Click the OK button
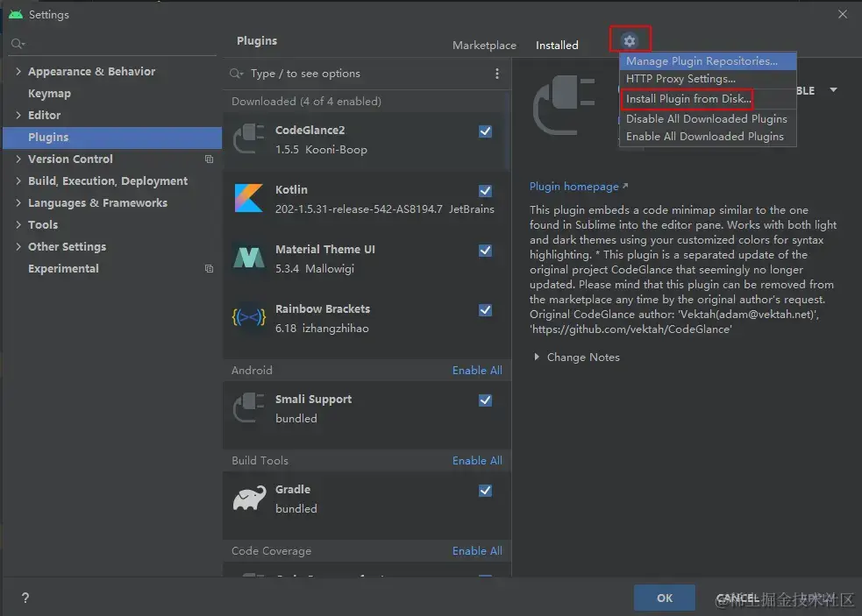The image size is (862, 616). coord(665,598)
